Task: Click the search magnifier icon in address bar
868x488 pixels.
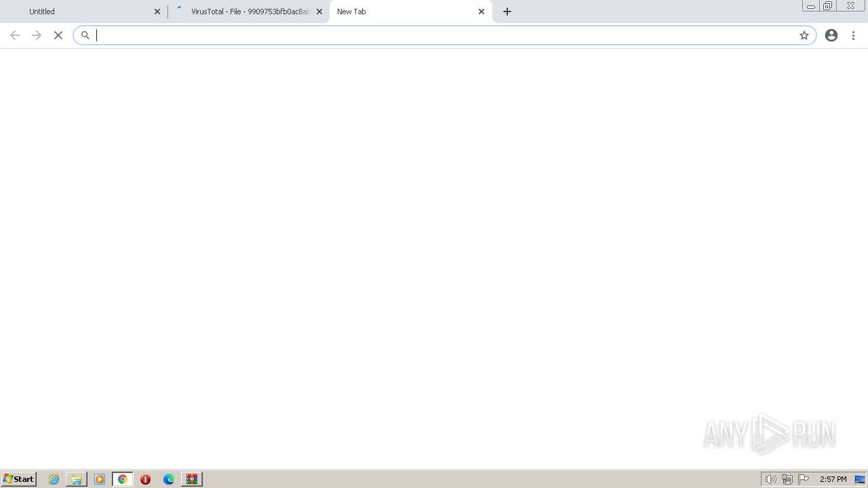Action: pyautogui.click(x=85, y=35)
